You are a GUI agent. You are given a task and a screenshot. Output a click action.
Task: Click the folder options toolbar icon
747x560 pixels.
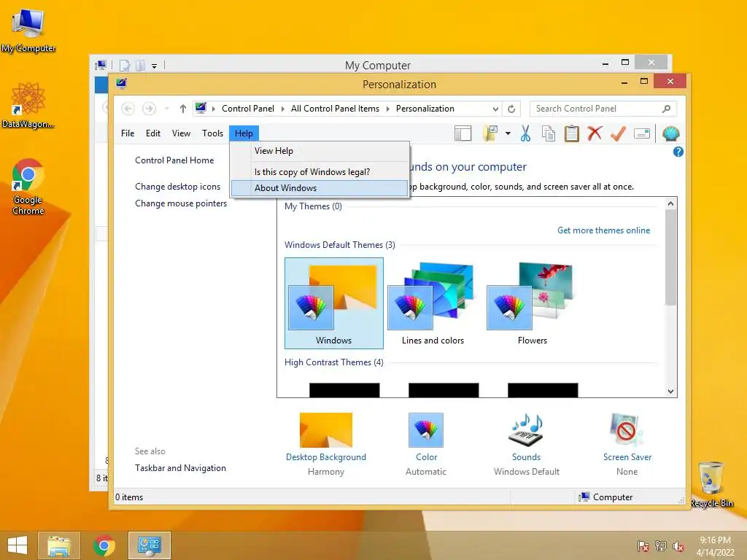(490, 134)
